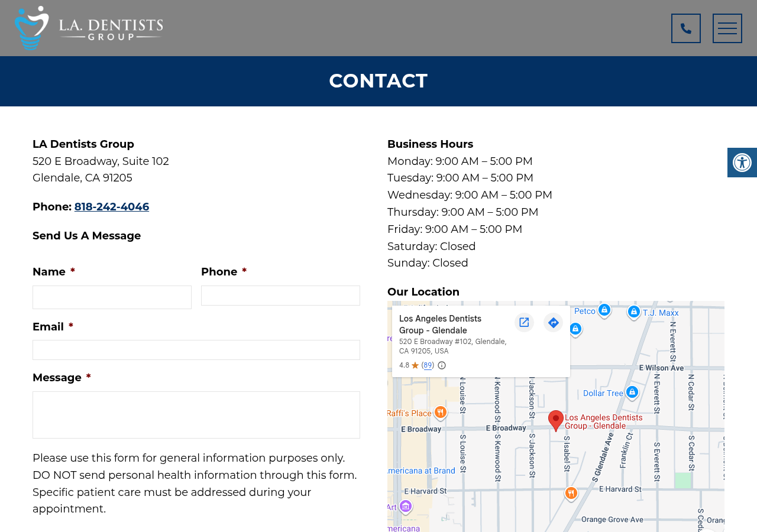Click the 520 E Broadway, Suite 102 address
The height and width of the screenshot is (532, 757).
tap(101, 161)
